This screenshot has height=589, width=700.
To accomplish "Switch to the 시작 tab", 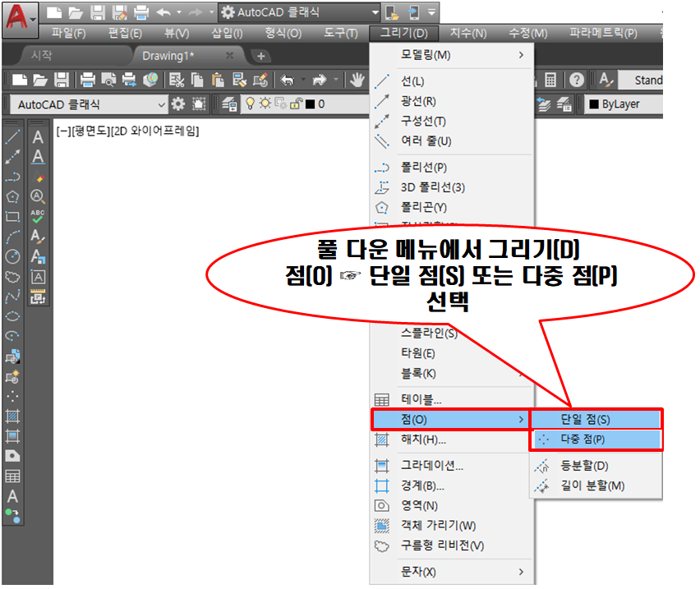I will pyautogui.click(x=42, y=56).
